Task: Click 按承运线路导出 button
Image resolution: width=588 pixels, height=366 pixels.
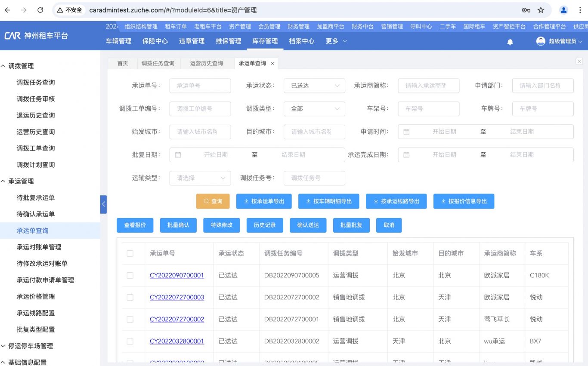Action: (x=396, y=201)
